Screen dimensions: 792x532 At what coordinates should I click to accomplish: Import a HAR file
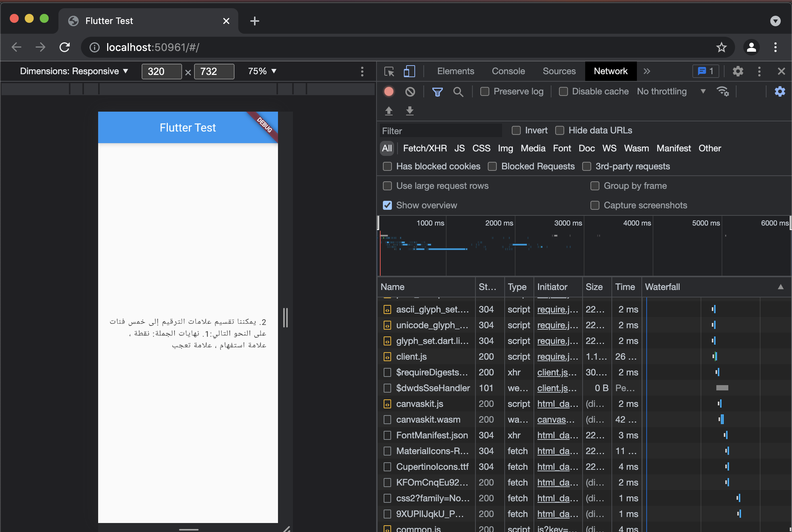pos(389,111)
